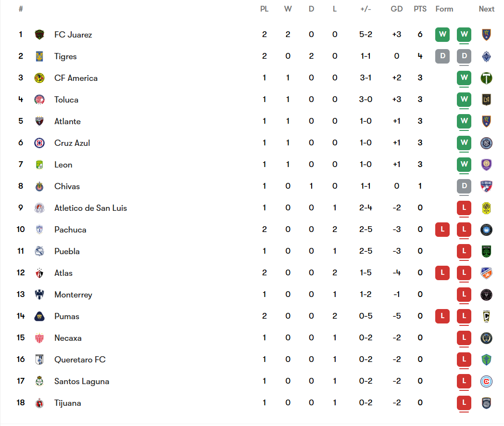The height and width of the screenshot is (426, 504).
Task: Click Pachuca's earliest red L form badge
Action: coord(442,230)
